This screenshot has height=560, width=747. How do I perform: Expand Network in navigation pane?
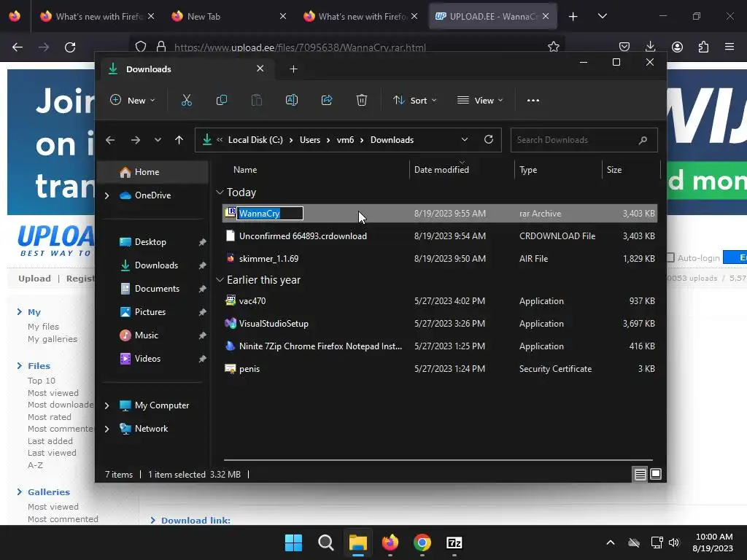click(x=107, y=429)
